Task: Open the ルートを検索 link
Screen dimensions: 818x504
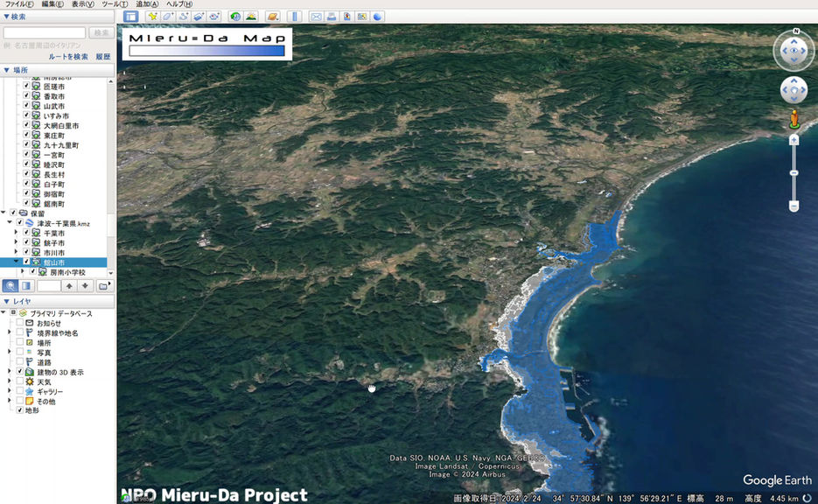Action: 68,56
